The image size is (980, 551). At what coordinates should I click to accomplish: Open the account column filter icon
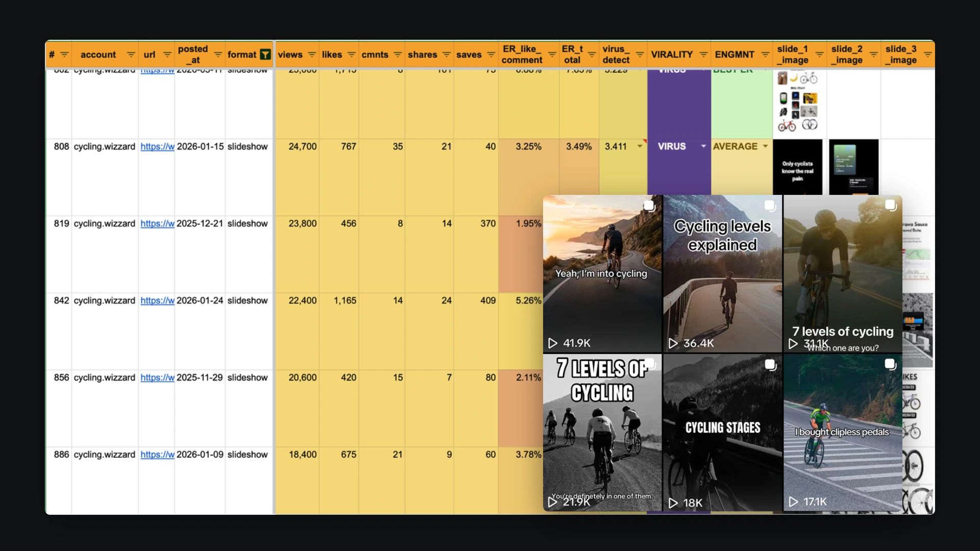pos(131,55)
